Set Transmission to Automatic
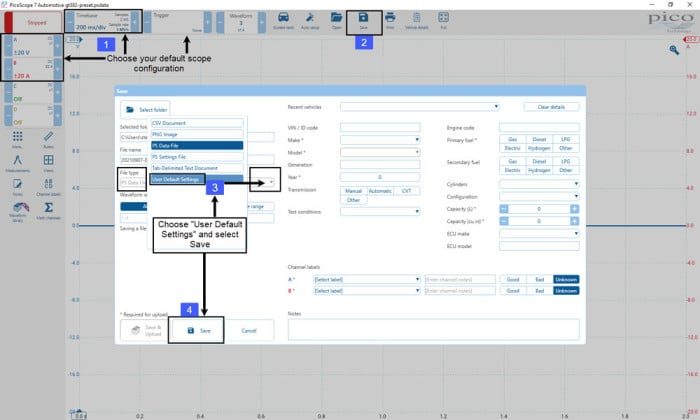Image resolution: width=700 pixels, height=420 pixels. [379, 191]
